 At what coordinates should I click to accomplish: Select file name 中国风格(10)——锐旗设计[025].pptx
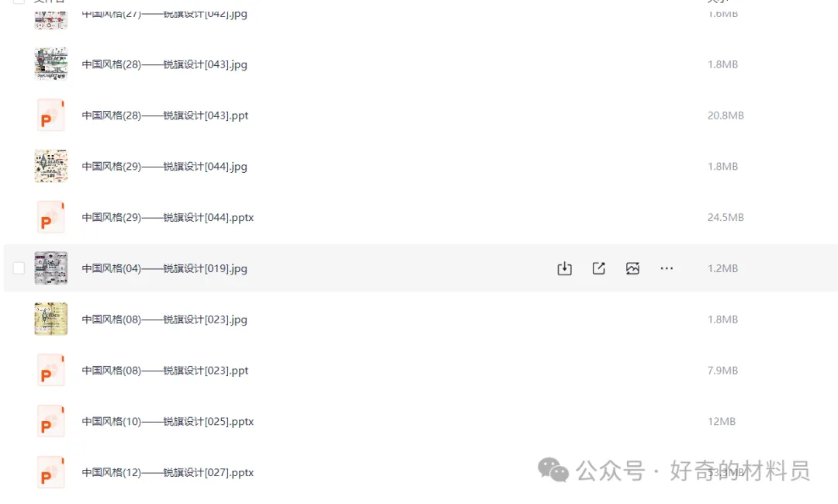168,421
